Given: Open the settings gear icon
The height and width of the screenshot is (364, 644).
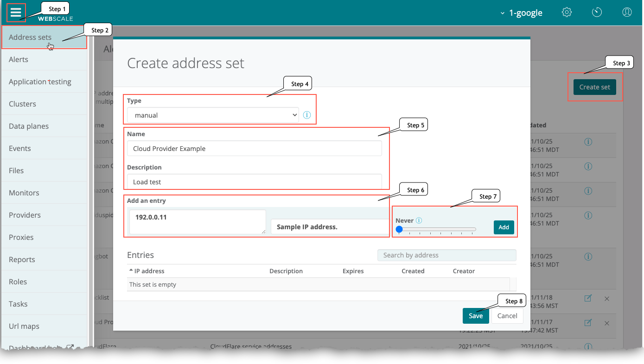Looking at the screenshot, I should pos(567,13).
